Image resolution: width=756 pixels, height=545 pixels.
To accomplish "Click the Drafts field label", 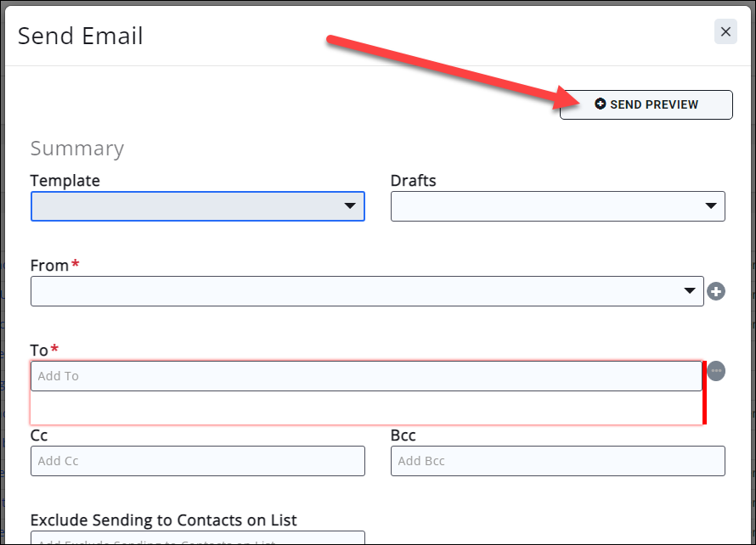I will click(x=413, y=181).
